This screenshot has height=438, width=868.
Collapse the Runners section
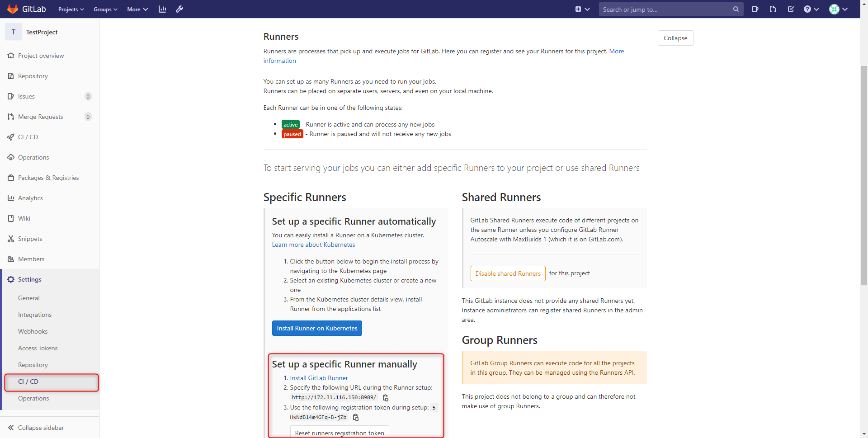coord(675,38)
